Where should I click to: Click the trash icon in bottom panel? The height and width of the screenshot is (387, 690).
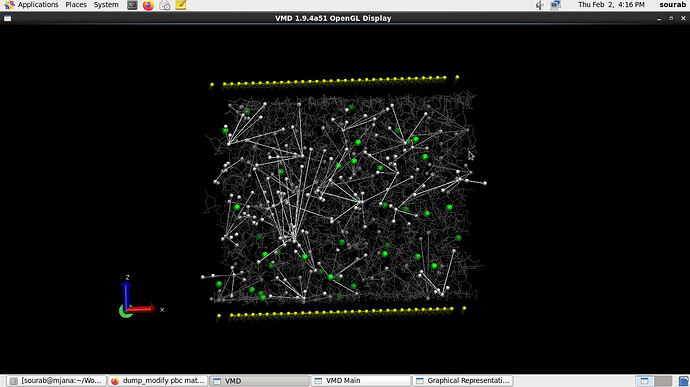tap(683, 381)
